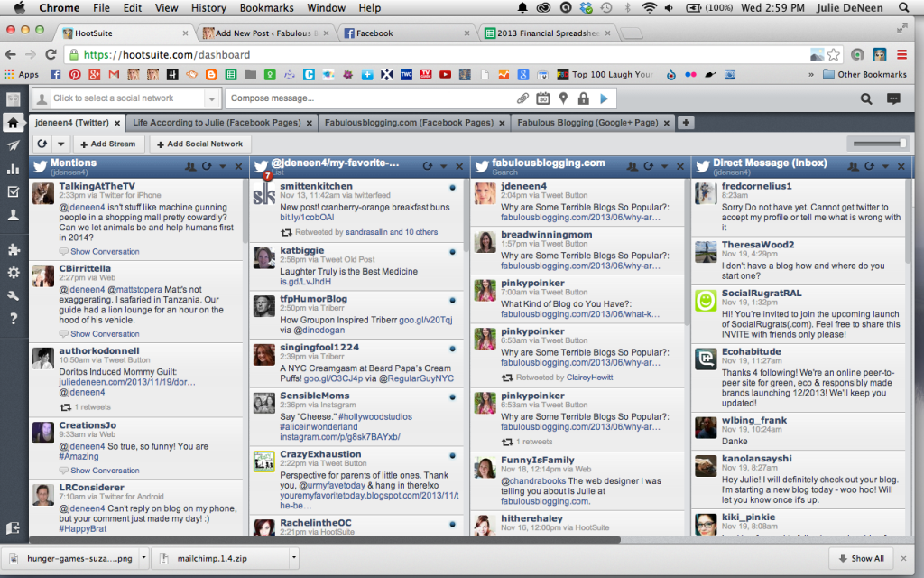
Task: Open the conversations speech bubble icon
Action: [x=893, y=98]
